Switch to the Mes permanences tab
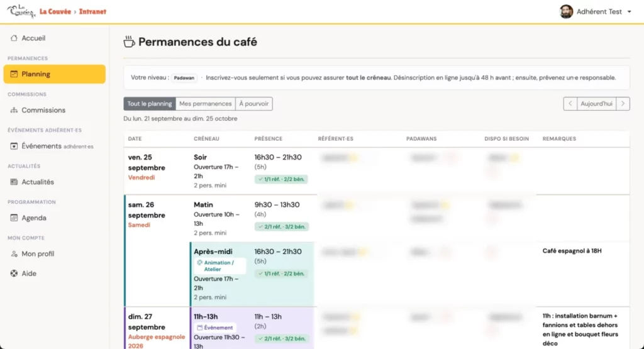 click(206, 104)
